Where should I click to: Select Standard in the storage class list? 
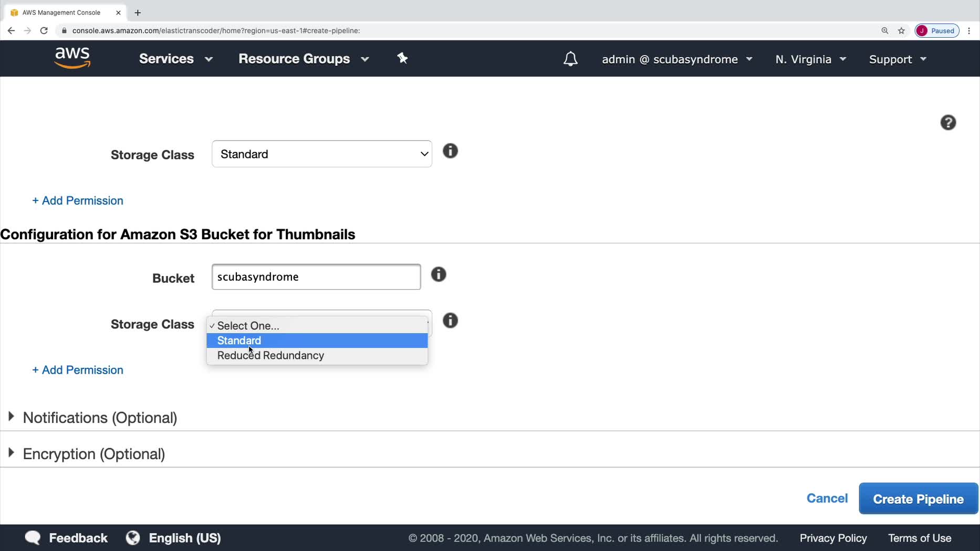pyautogui.click(x=239, y=341)
